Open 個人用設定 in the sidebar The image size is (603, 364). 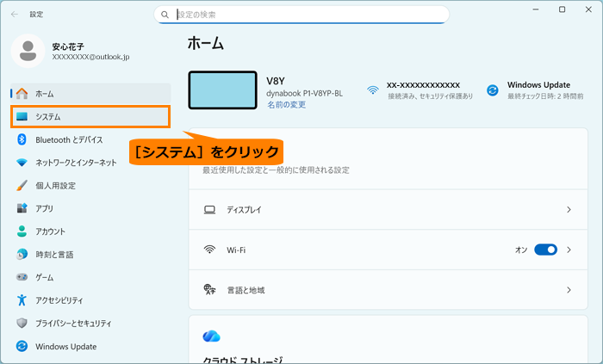coord(90,186)
